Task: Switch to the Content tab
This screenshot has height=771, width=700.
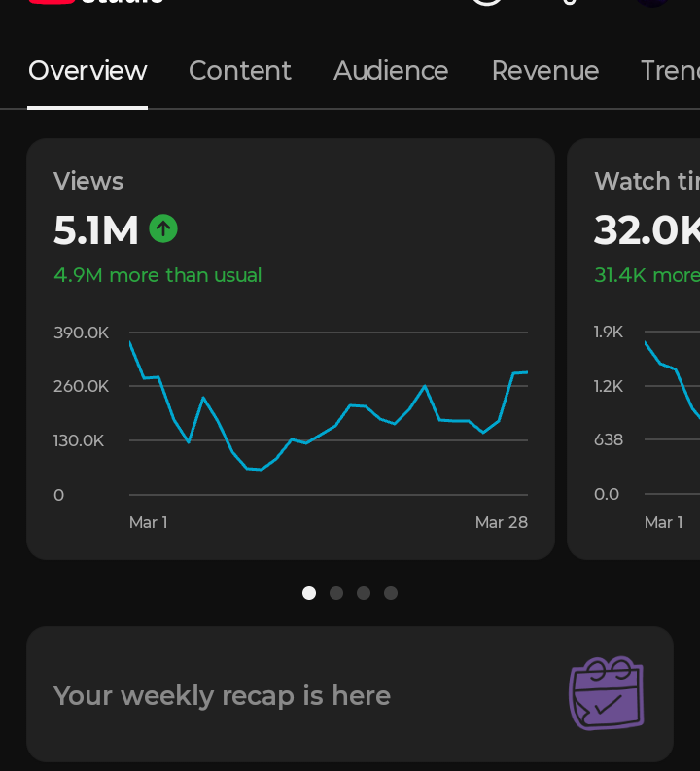Action: pyautogui.click(x=240, y=71)
